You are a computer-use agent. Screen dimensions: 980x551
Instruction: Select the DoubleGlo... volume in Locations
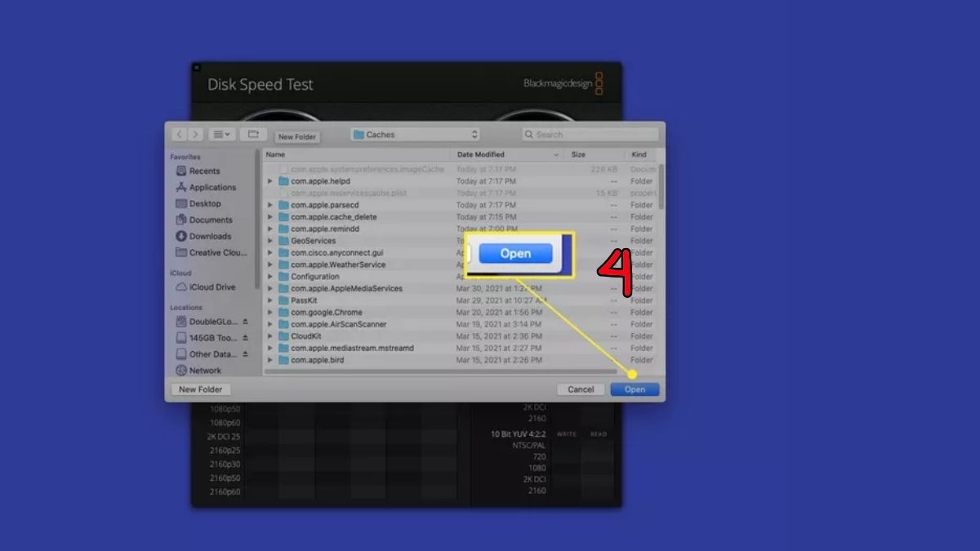(207, 322)
